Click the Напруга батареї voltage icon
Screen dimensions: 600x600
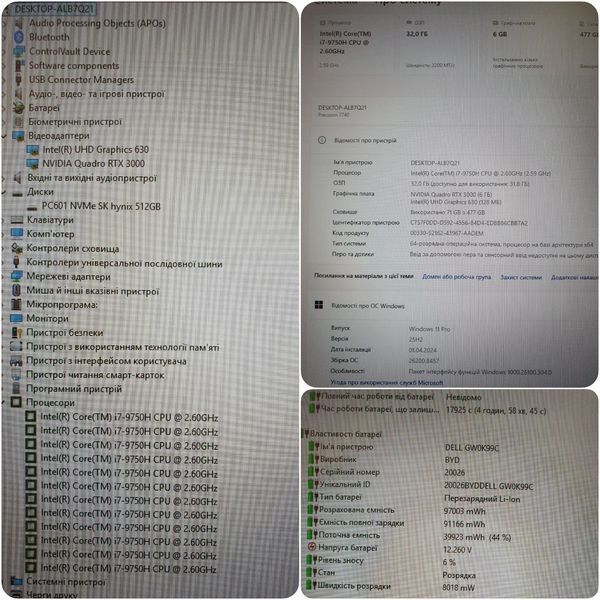pyautogui.click(x=312, y=547)
